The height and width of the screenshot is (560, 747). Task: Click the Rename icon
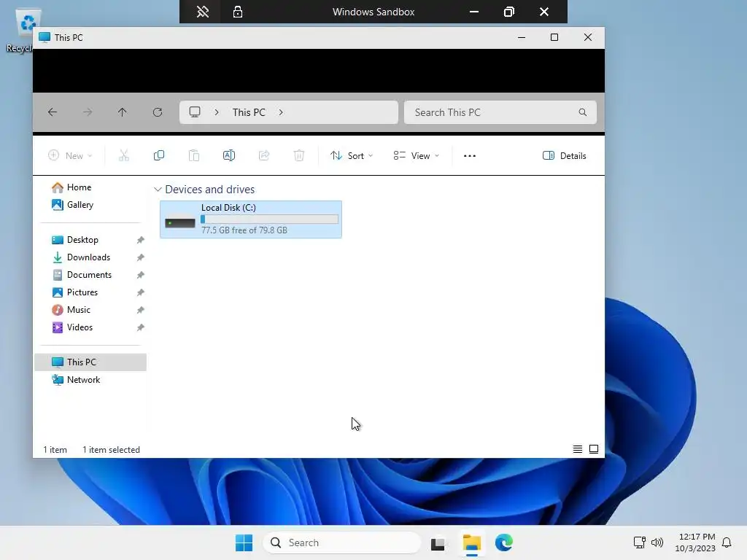click(229, 156)
